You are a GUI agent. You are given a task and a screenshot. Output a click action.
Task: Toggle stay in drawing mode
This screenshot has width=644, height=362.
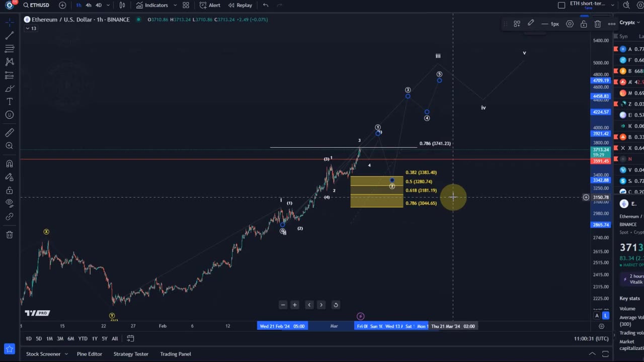pos(10,177)
